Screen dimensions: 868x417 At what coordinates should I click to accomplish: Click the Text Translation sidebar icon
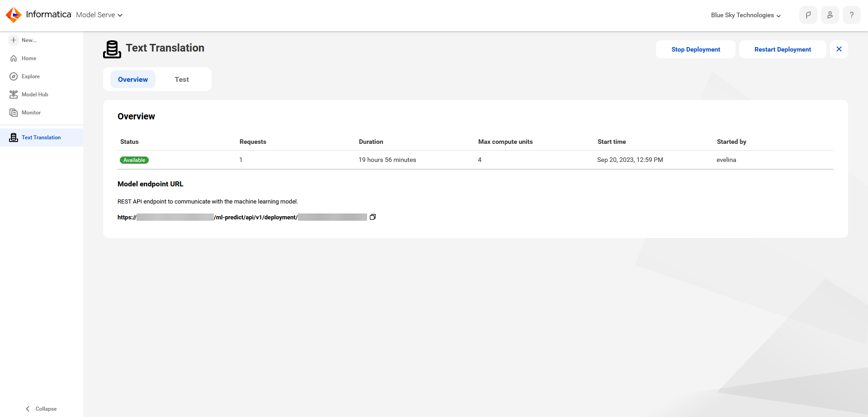(x=14, y=137)
